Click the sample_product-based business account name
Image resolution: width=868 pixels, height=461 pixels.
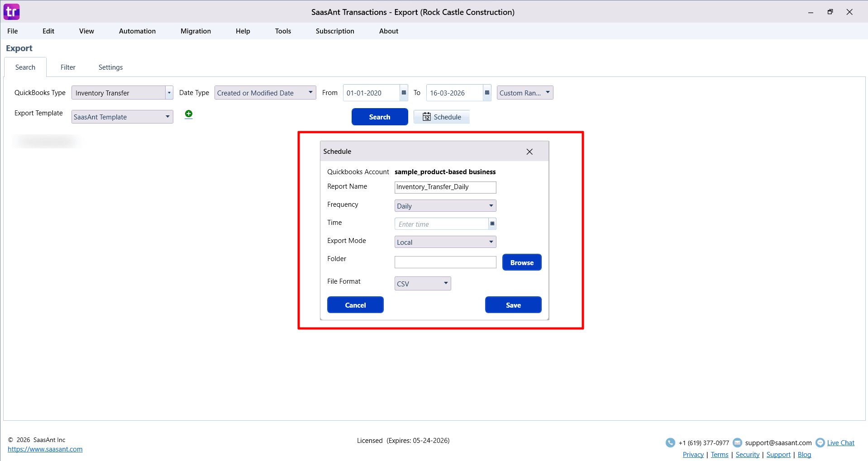pos(445,172)
